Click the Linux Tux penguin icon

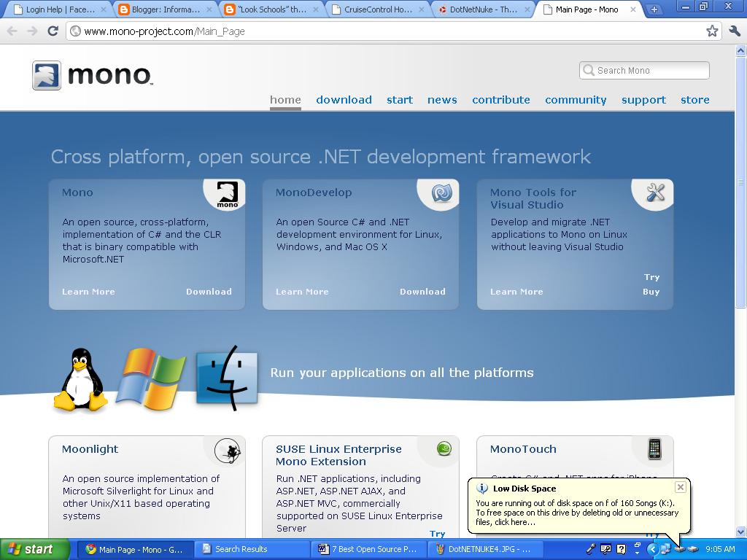81,379
